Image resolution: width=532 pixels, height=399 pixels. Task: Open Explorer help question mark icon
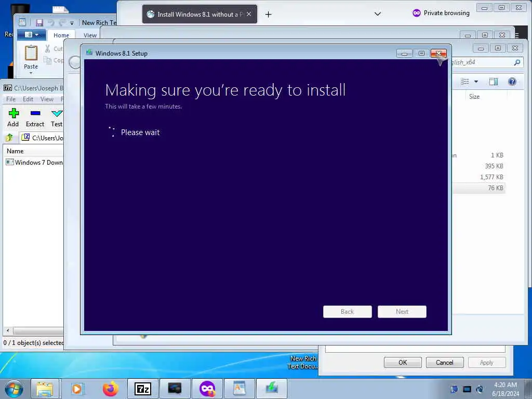[512, 82]
